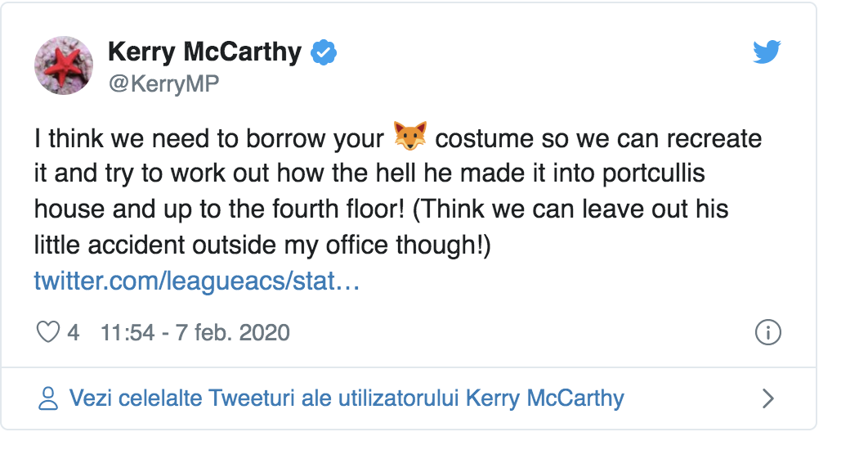The image size is (868, 450).
Task: Click the person icon in the footer
Action: pos(49,398)
